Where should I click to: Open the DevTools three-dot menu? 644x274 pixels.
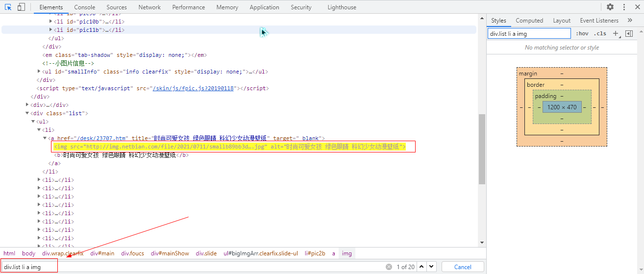(624, 7)
